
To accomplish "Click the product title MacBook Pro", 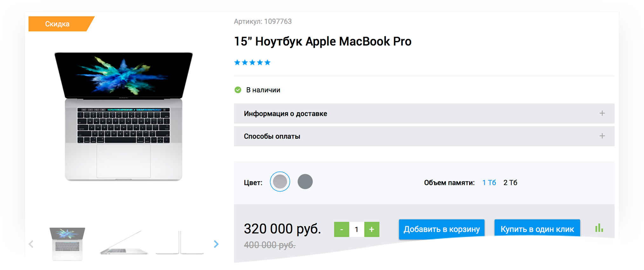I will (323, 41).
